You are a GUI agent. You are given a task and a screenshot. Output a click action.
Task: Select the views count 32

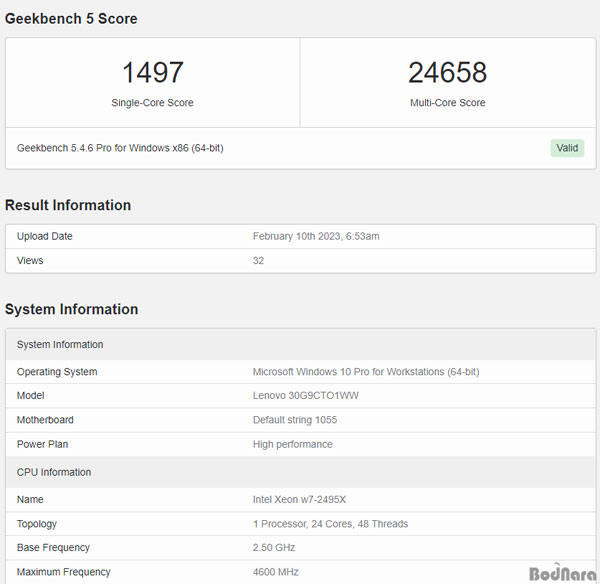click(x=258, y=261)
